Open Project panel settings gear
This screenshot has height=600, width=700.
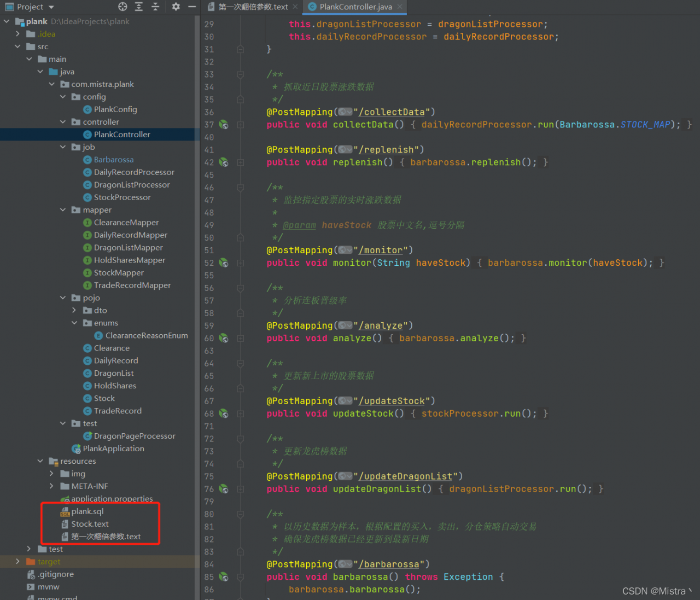point(176,7)
